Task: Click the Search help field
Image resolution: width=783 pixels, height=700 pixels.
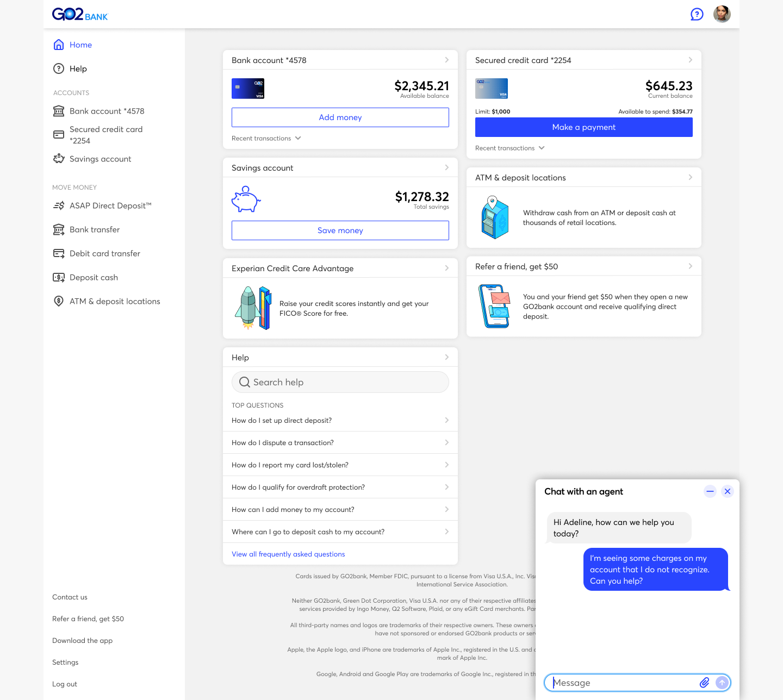Action: pyautogui.click(x=340, y=382)
